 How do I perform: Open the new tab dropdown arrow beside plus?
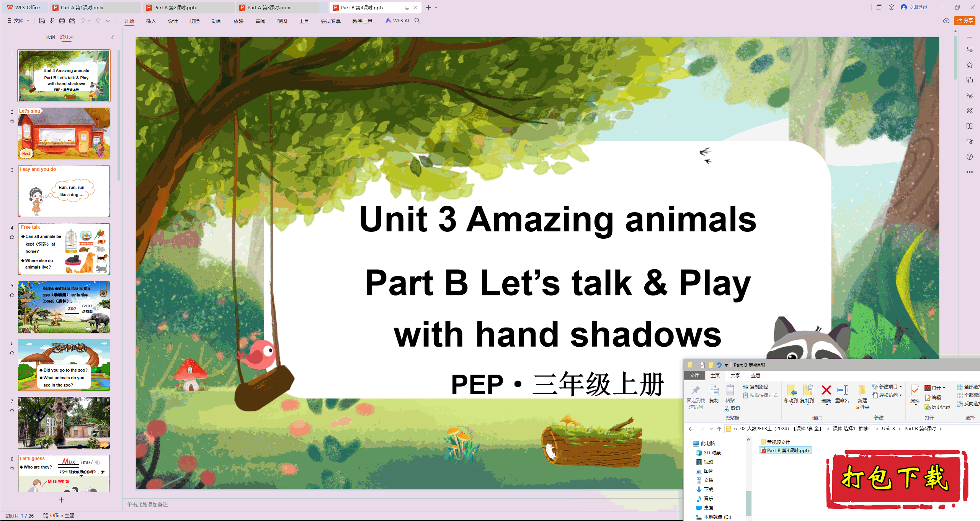click(x=436, y=8)
